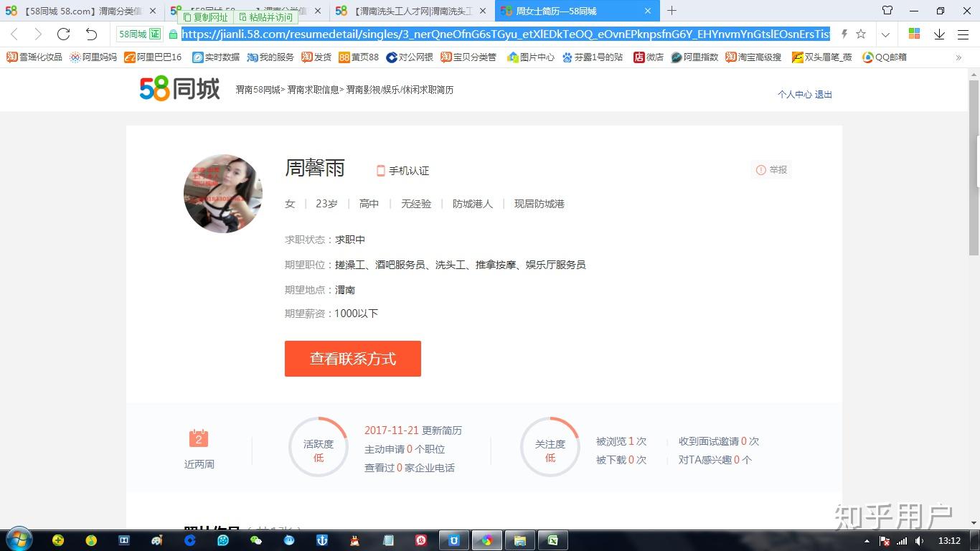The height and width of the screenshot is (551, 980).
Task: Click the highlighted URL address field
Action: [505, 34]
